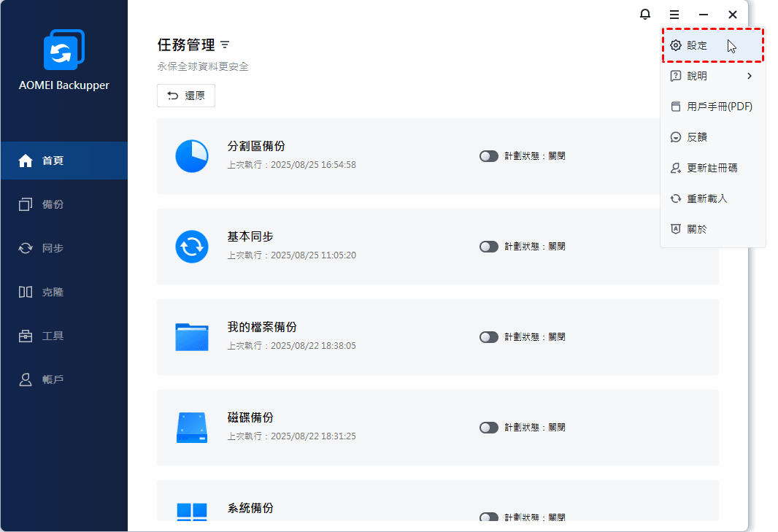778x532 pixels.
Task: Click the AOMEI Backupper product name
Action: [64, 85]
